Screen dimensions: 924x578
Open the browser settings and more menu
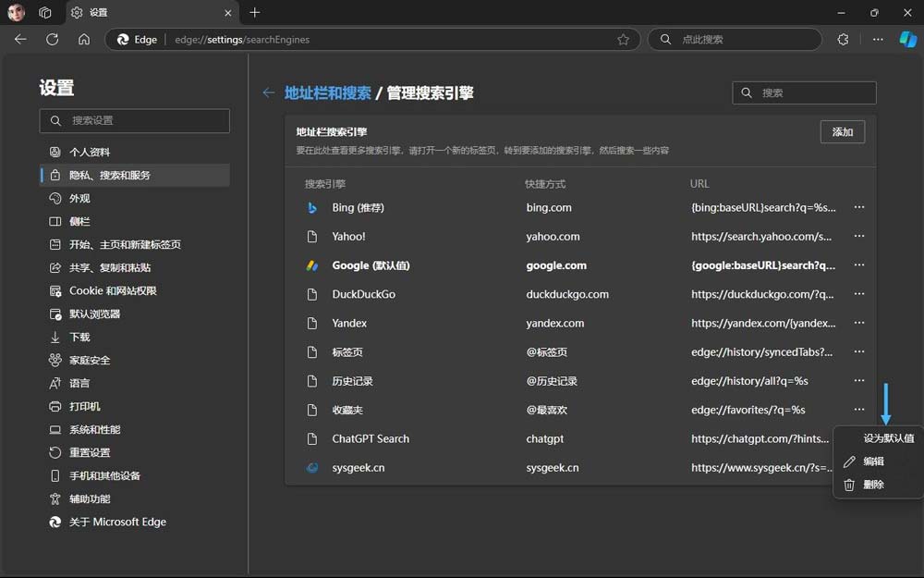878,40
